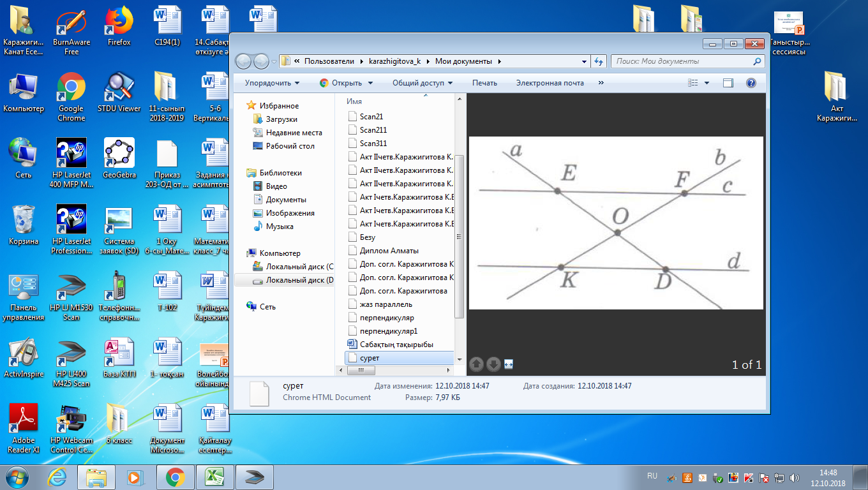868x490 pixels.
Task: Open the Firefox desktop shortcut
Action: (x=119, y=26)
